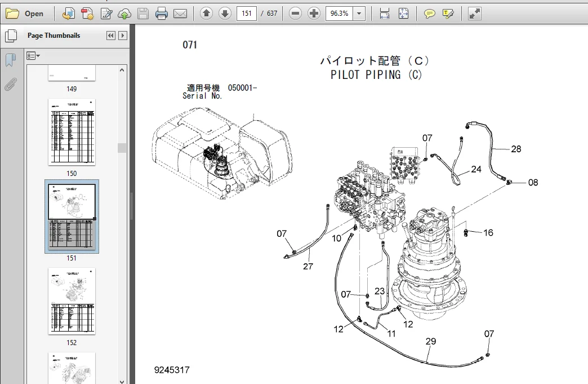Select the Highlight text tool
Viewport: 588px width, 384px height.
448,14
